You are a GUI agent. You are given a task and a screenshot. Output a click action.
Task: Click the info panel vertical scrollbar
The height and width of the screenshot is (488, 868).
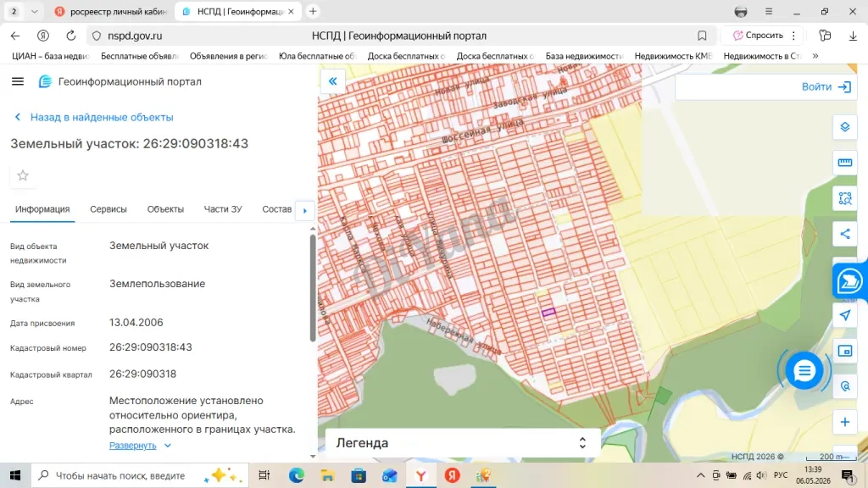[x=313, y=288]
